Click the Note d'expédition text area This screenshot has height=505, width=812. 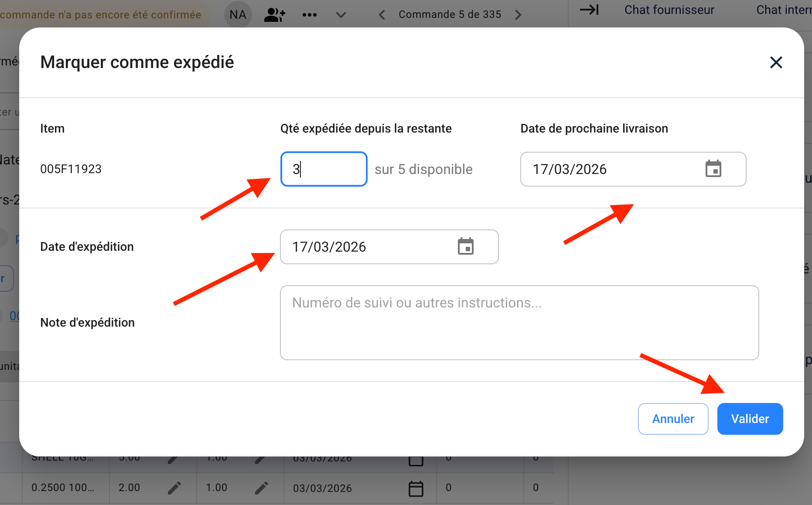(519, 323)
